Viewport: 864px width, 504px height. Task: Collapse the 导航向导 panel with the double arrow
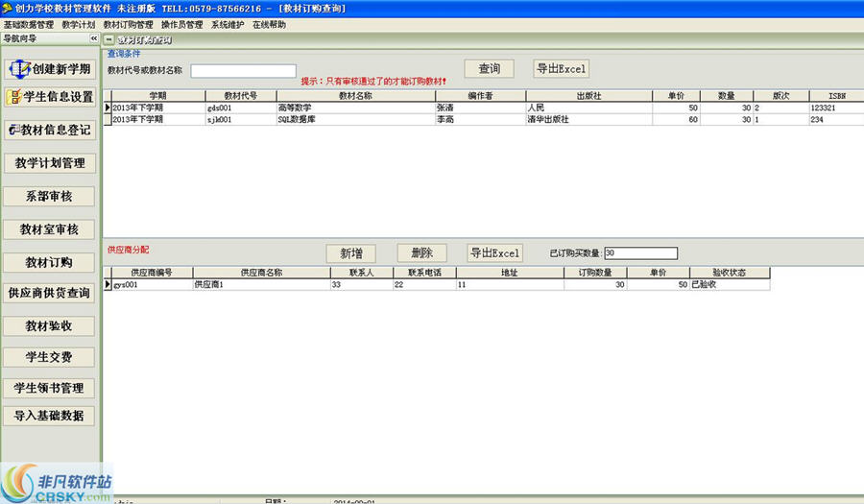(x=94, y=38)
